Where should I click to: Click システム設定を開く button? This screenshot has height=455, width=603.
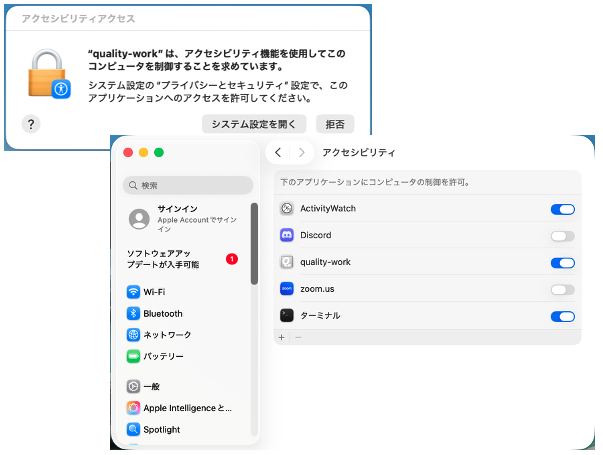point(253,124)
